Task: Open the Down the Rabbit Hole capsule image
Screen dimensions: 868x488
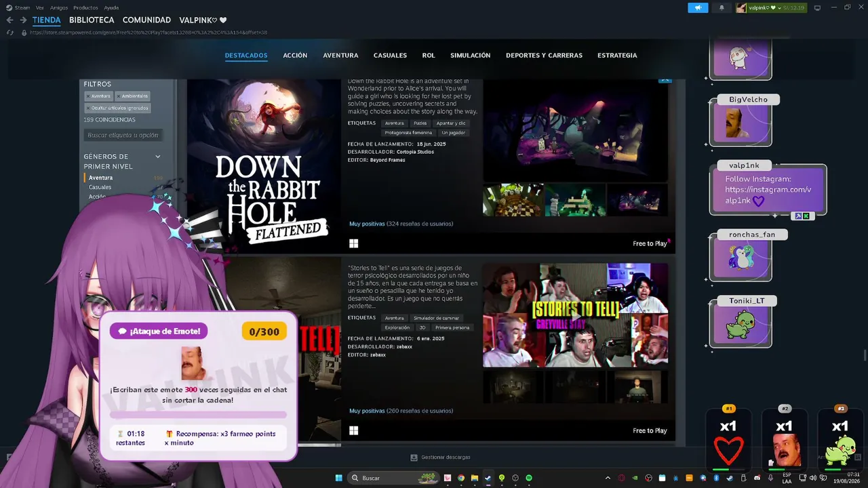Action: pos(264,166)
